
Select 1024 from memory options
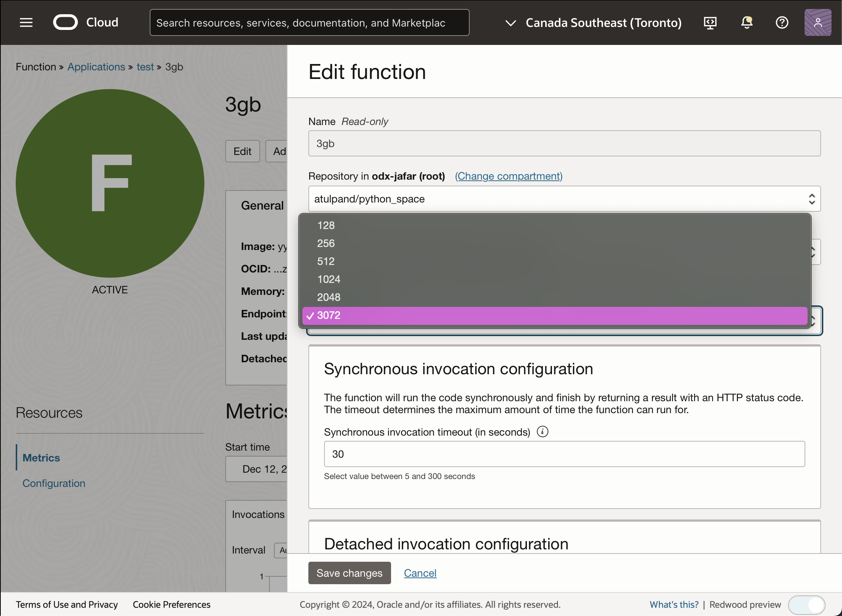click(329, 279)
